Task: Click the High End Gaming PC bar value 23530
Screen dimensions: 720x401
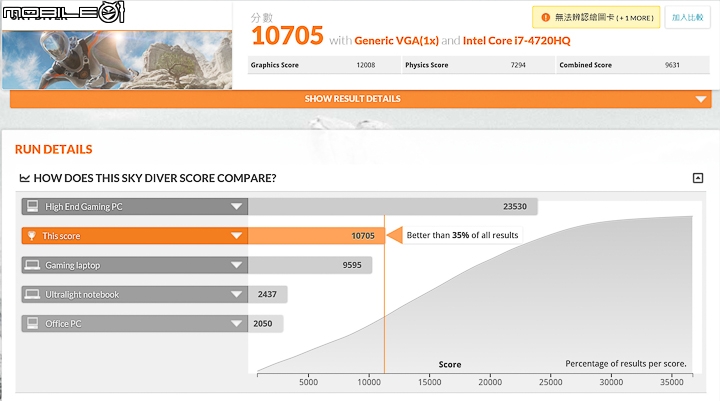Action: (515, 206)
